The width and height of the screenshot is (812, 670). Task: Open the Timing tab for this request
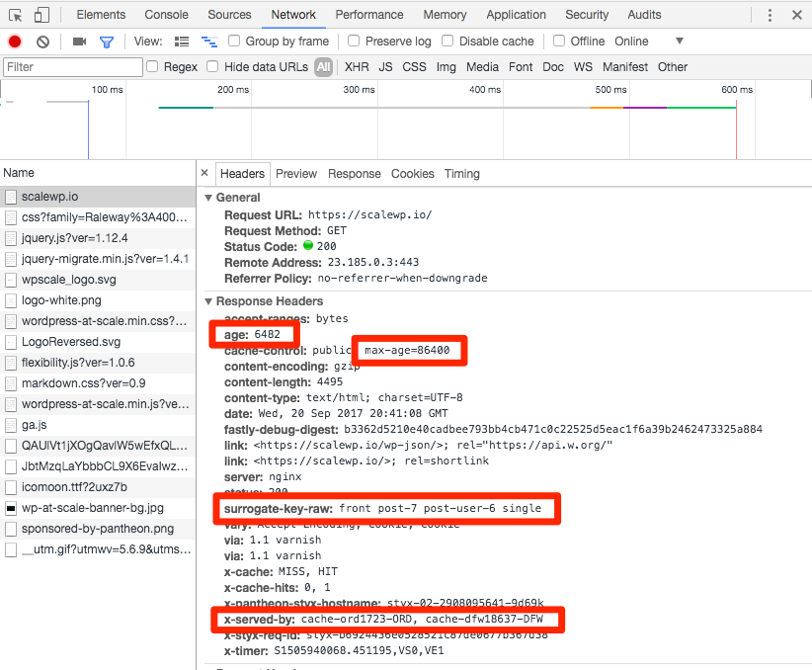[461, 173]
